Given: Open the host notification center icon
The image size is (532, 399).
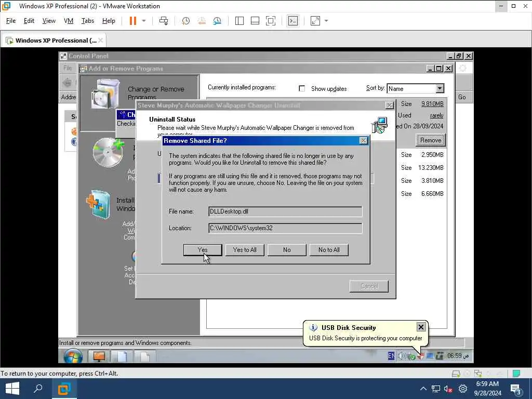Looking at the screenshot, I should (516, 389).
